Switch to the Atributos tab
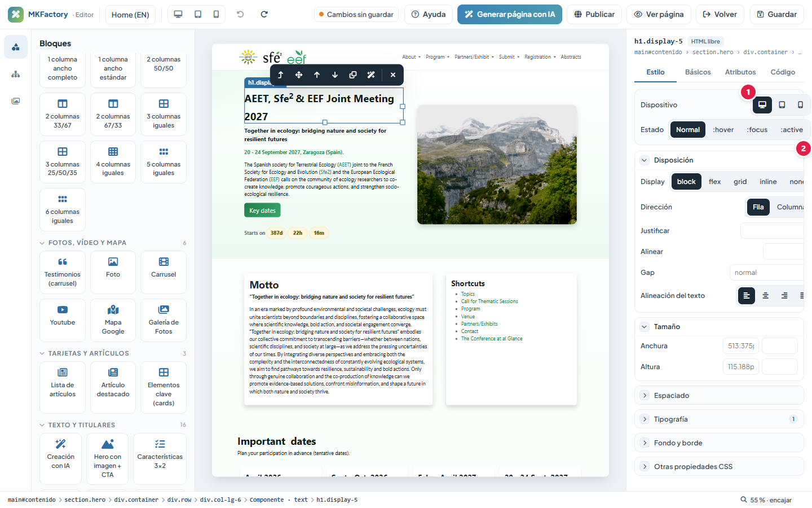Viewport: 812px width, 508px height. 740,72
